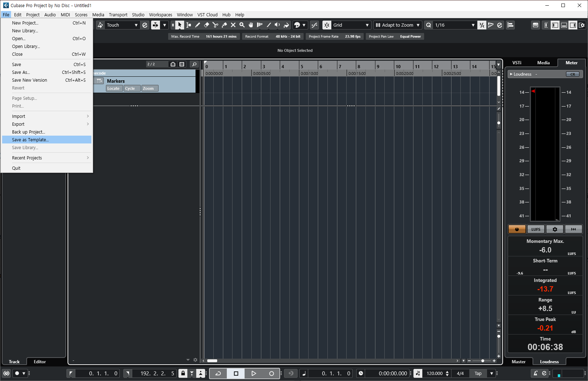The height and width of the screenshot is (381, 588).
Task: Click the primary time format note icon
Action: [304, 373]
